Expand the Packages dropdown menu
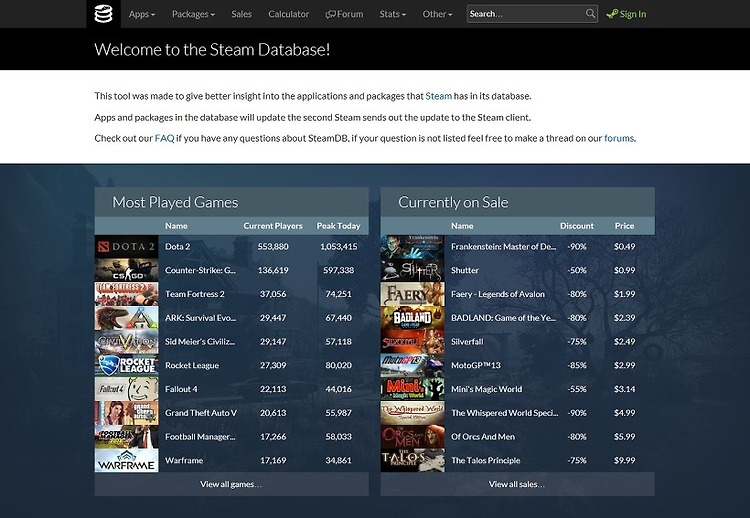The width and height of the screenshot is (750, 518). [193, 14]
